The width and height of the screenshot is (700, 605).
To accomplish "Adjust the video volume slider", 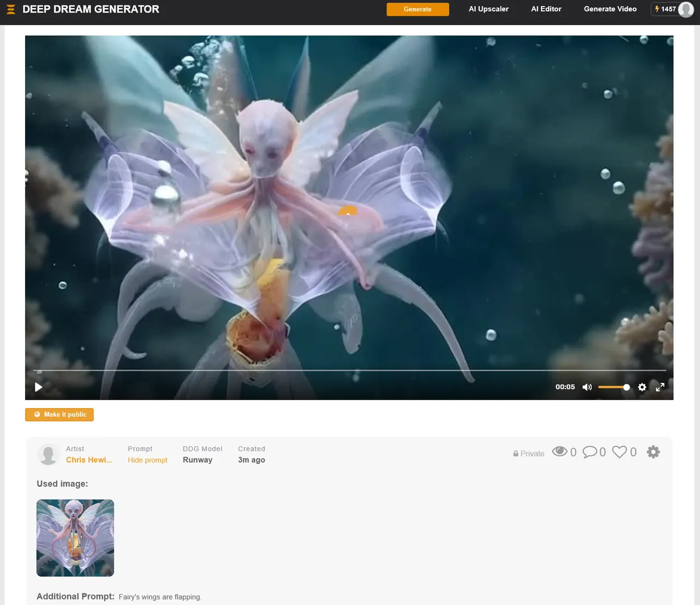I will pyautogui.click(x=614, y=387).
